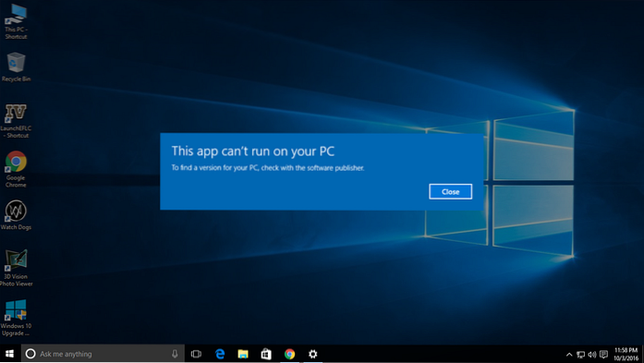
Task: Click the taskbar clock showing 11:58 PM
Action: coord(626,354)
